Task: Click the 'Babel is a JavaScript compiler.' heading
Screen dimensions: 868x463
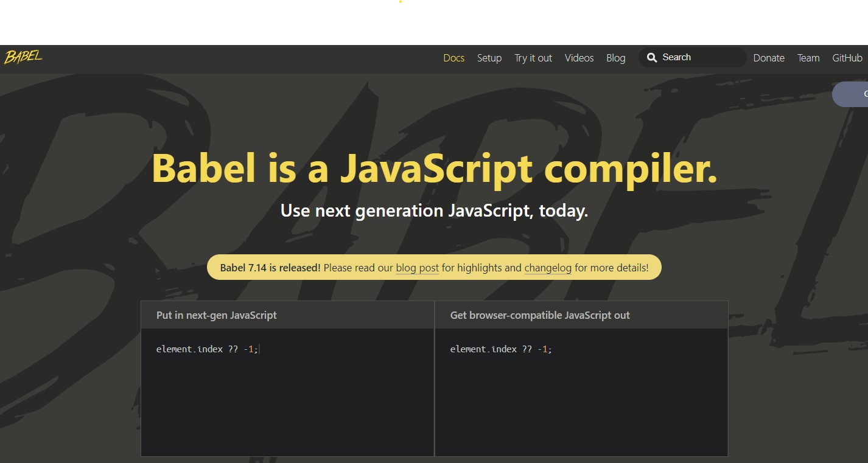Action: click(434, 169)
